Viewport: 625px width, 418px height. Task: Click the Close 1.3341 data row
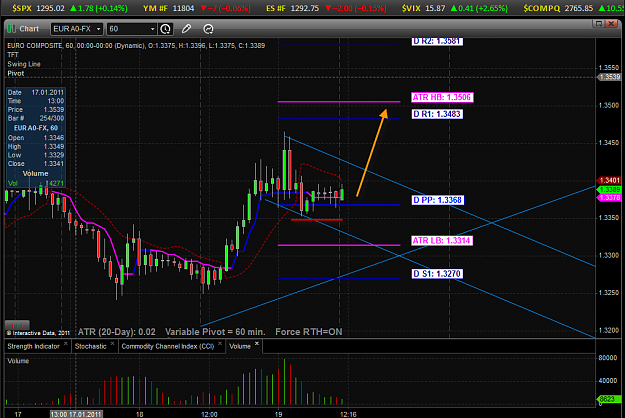click(36, 164)
